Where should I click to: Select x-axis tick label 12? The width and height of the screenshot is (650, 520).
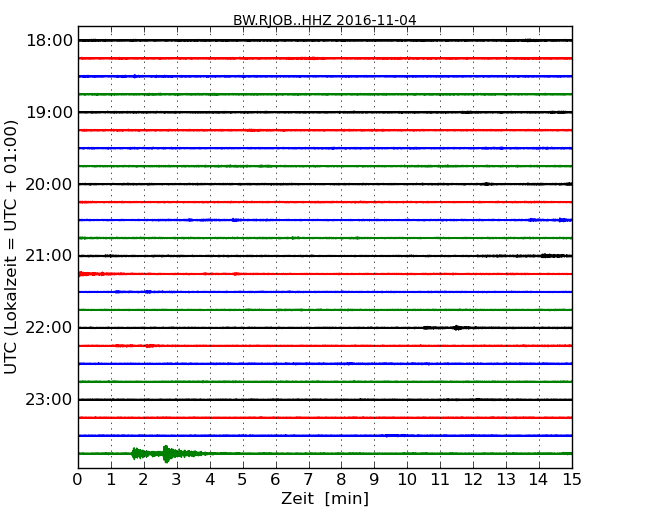pyautogui.click(x=473, y=479)
